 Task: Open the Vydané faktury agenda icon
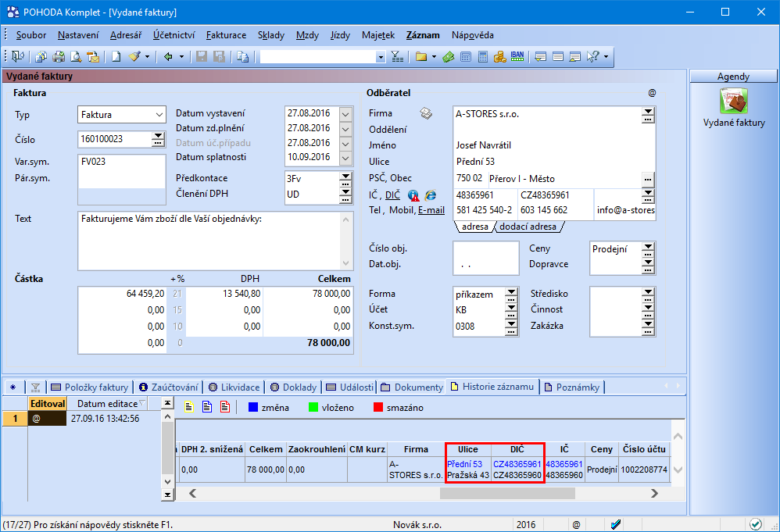click(x=734, y=101)
